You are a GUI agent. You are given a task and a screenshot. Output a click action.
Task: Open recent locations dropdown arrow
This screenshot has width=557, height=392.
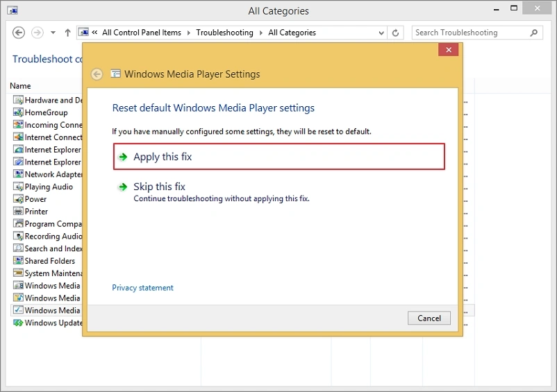53,33
